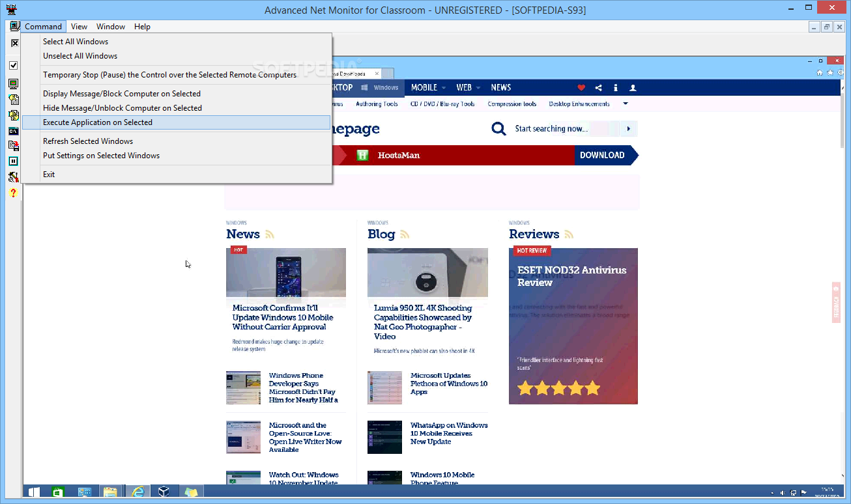The image size is (851, 504).
Task: Click the FEEDBACK side tab
Action: coord(836,302)
